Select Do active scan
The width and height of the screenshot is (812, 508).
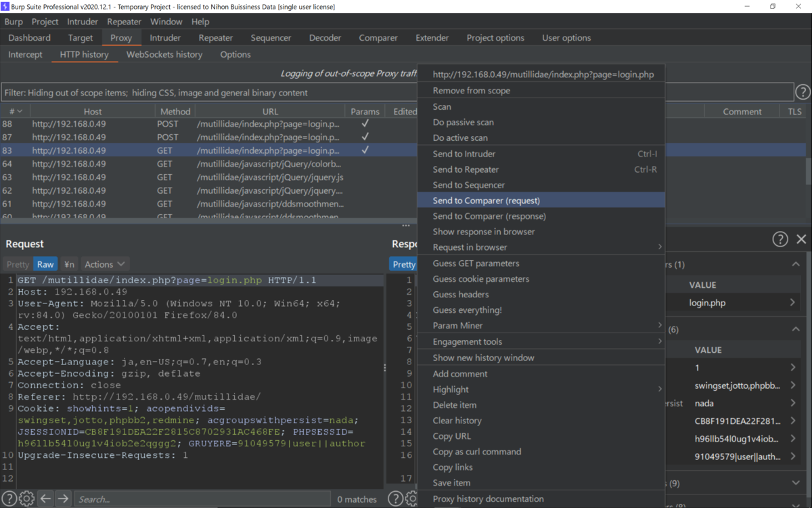click(541, 137)
